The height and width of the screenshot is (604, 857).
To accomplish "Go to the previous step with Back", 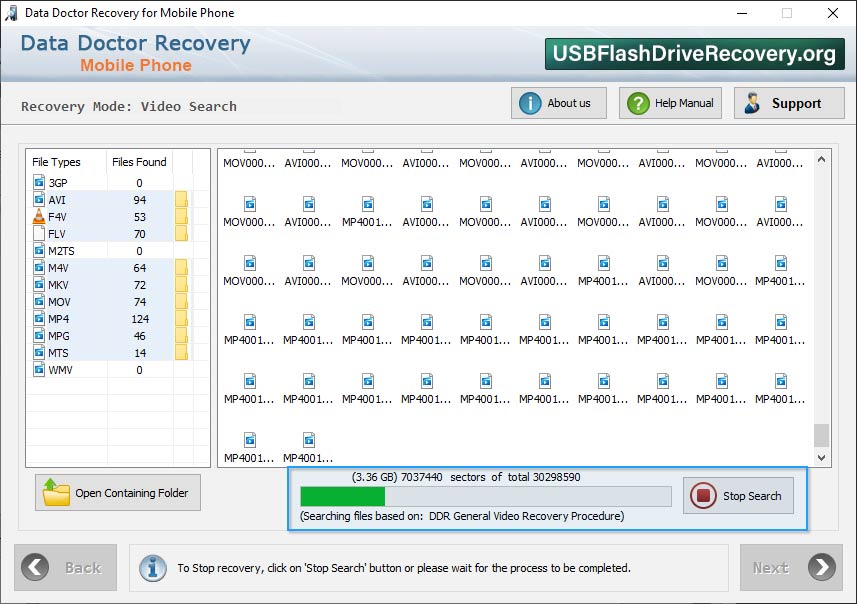I will pyautogui.click(x=66, y=567).
